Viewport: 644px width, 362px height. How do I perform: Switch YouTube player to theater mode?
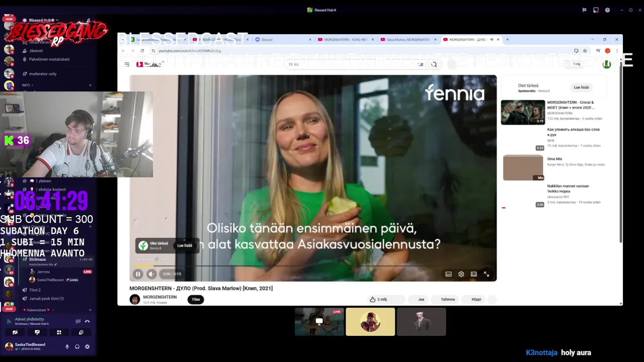click(x=473, y=274)
